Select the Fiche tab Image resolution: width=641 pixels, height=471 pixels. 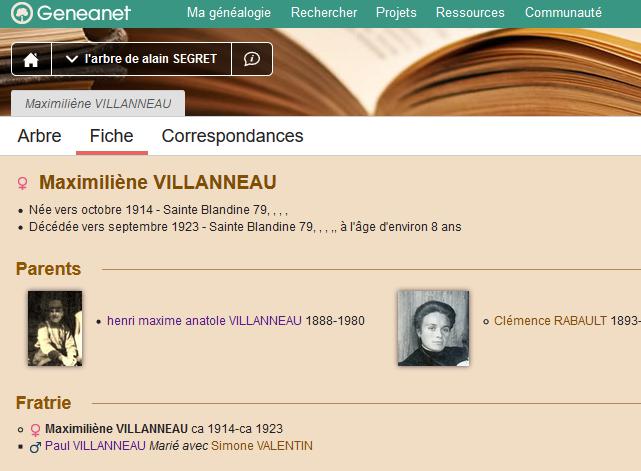click(x=112, y=136)
